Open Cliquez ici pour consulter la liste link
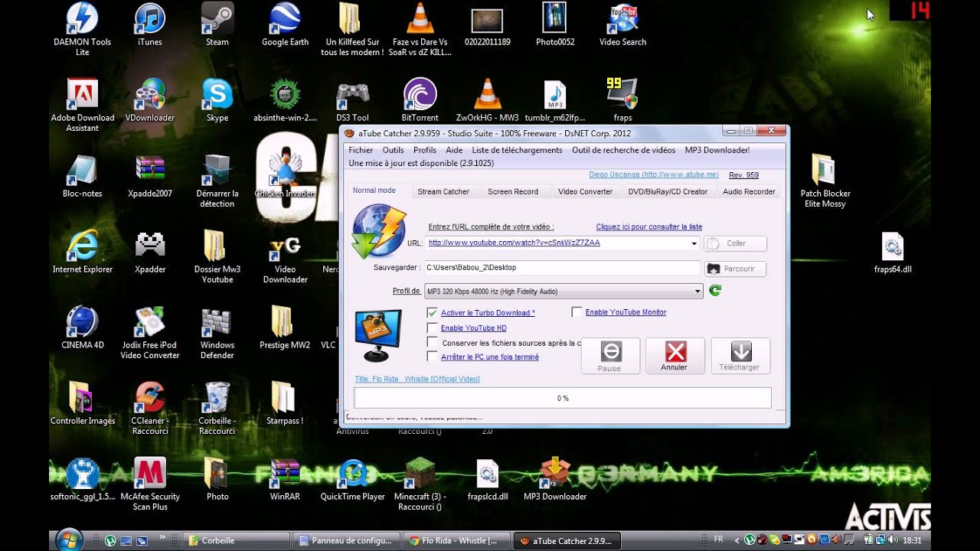 pyautogui.click(x=649, y=227)
